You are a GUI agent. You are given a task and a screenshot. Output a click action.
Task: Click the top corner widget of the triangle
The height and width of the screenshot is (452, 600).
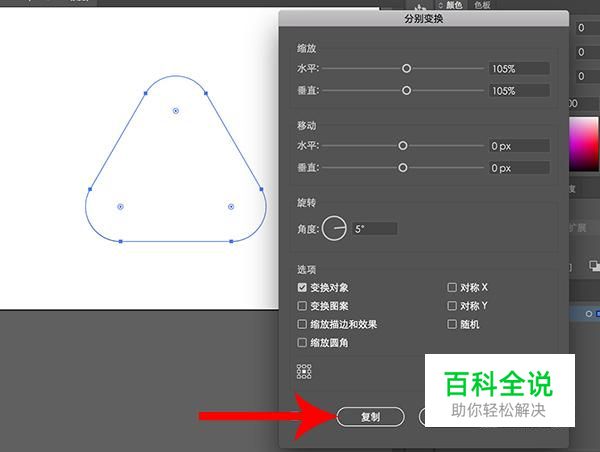coord(176,111)
